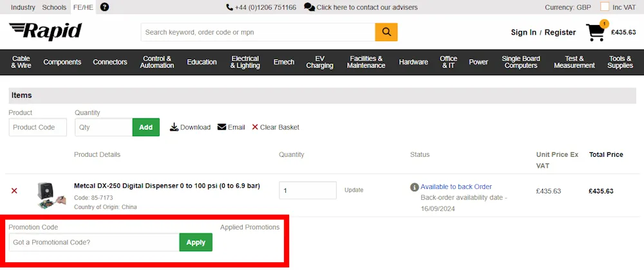Click the back order info icon
This screenshot has height=270, width=644.
pos(414,187)
